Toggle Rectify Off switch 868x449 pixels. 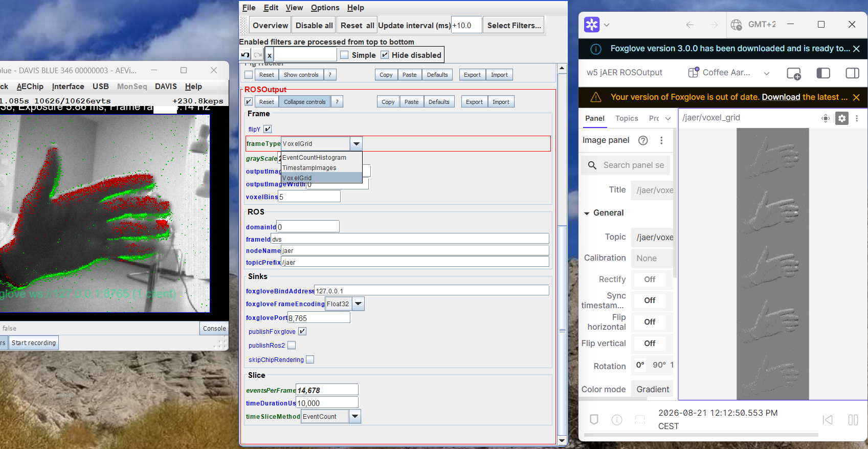[650, 280]
